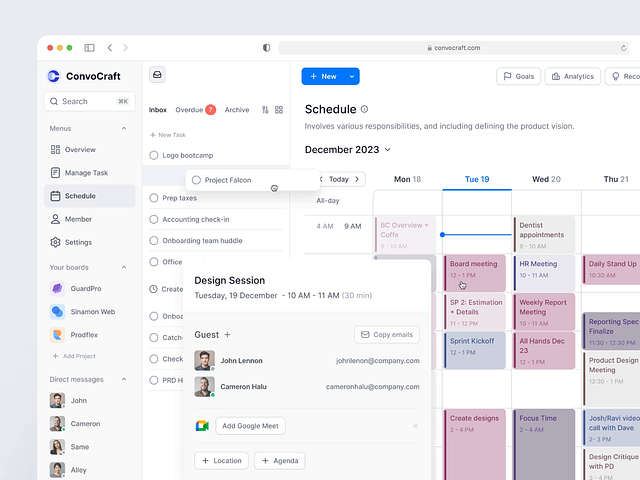Go to next period arrow beside Today
Viewport: 640px width, 480px height.
357,179
